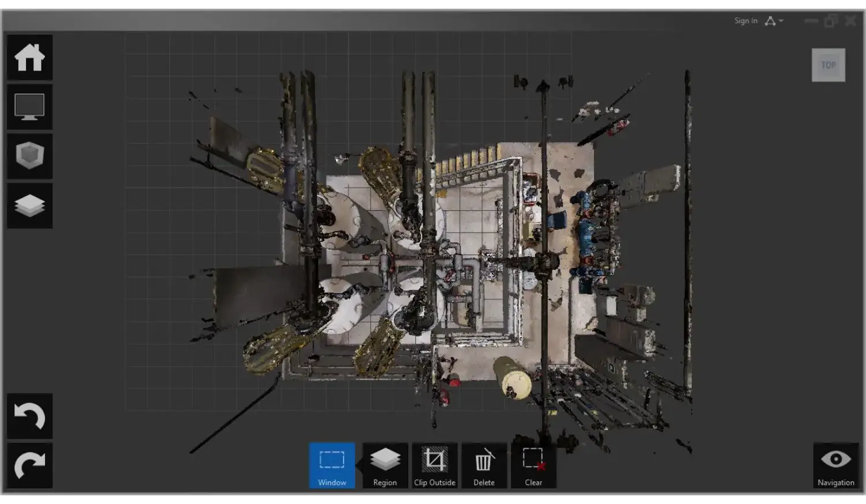Click the TOP face of the view cube

pyautogui.click(x=828, y=65)
